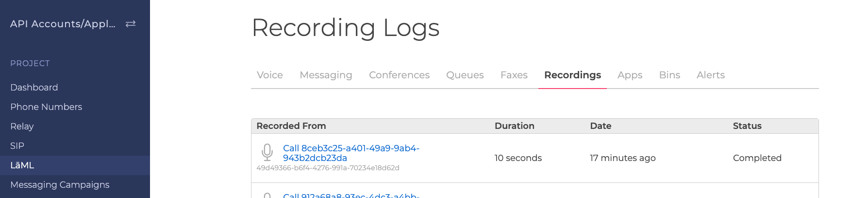The width and height of the screenshot is (868, 198).
Task: Open the Call 8ceb3c25 recording link
Action: pyautogui.click(x=351, y=153)
